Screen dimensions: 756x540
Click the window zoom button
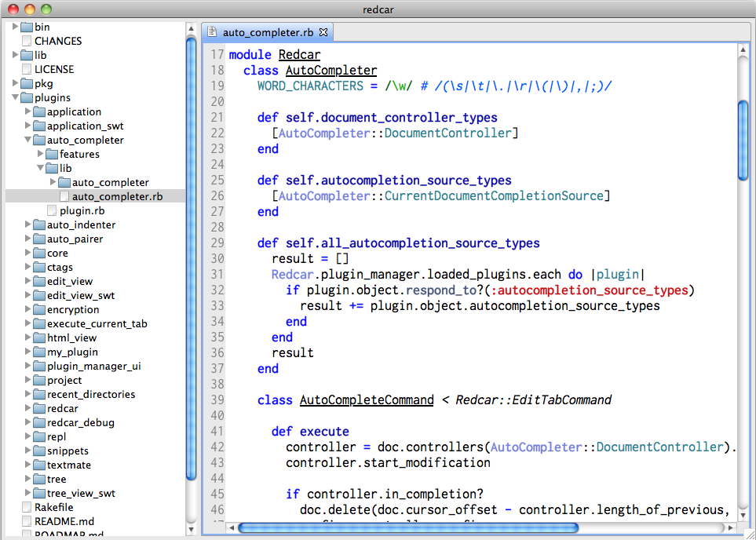(46, 9)
